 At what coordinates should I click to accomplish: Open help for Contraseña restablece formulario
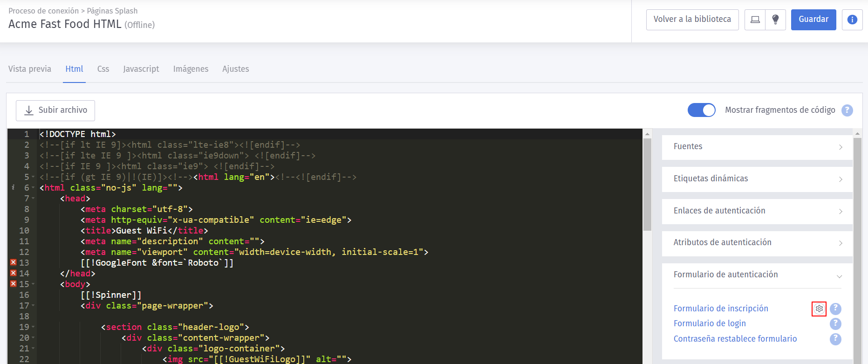(x=835, y=339)
